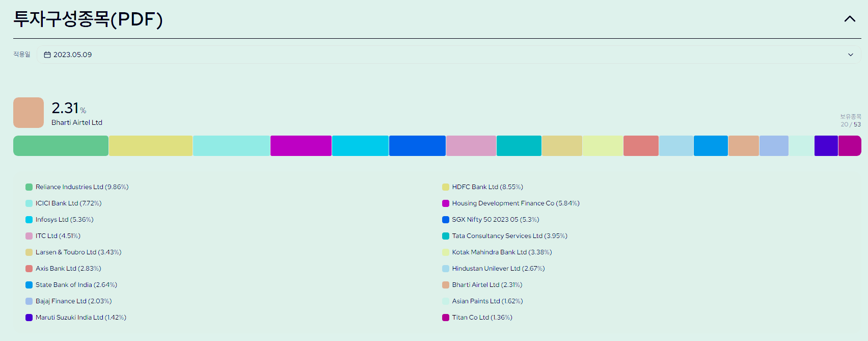Click the 2.31% highlighted weight value
Image resolution: width=868 pixels, height=341 pixels.
(x=69, y=108)
